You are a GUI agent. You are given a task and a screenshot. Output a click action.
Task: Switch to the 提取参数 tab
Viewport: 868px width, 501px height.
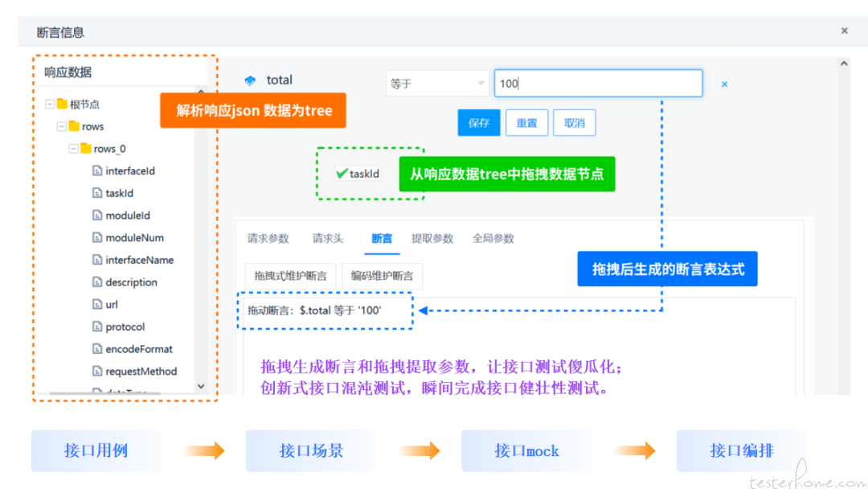click(432, 238)
